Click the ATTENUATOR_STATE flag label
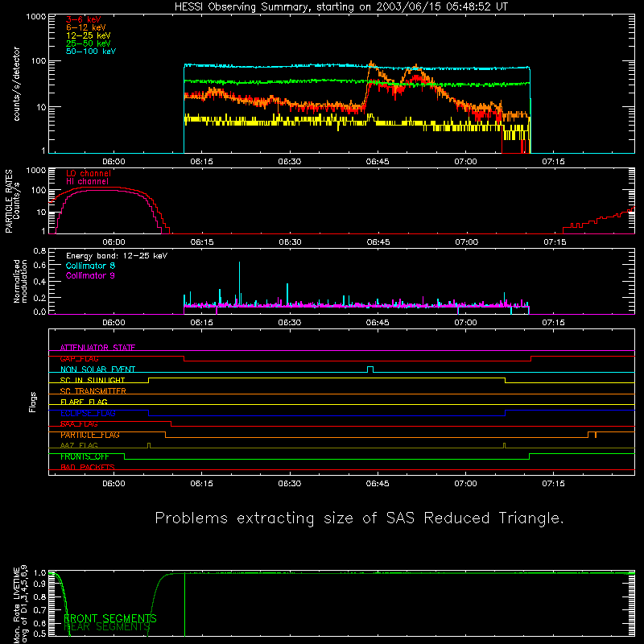The height and width of the screenshot is (644, 644). (97, 348)
